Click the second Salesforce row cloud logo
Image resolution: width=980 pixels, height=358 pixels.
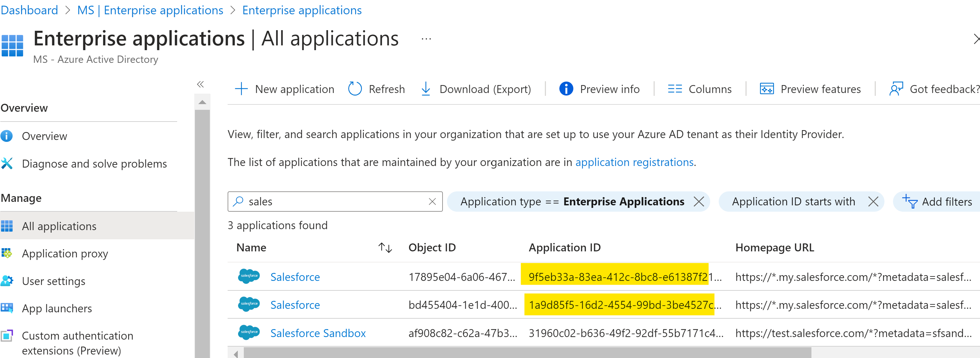[x=249, y=304]
